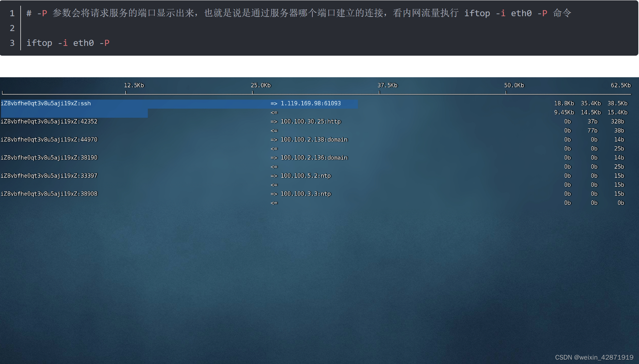Screen dimensions: 639x364
Task: Select host row ending with :38908
Action: pos(49,194)
